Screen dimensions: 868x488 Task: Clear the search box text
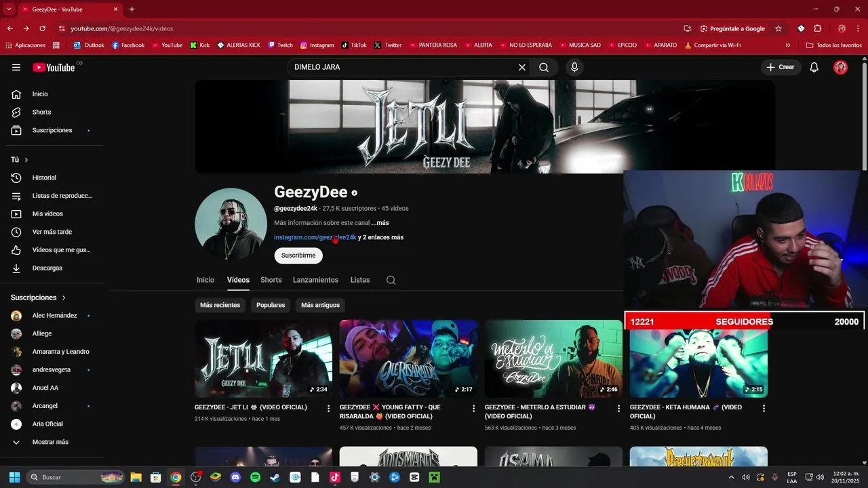pos(522,67)
